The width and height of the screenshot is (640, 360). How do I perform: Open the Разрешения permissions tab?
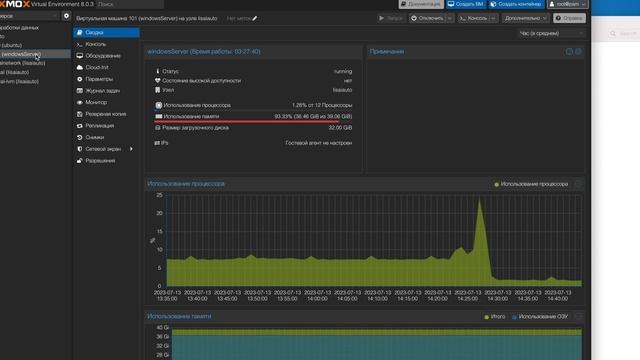[x=106, y=160]
